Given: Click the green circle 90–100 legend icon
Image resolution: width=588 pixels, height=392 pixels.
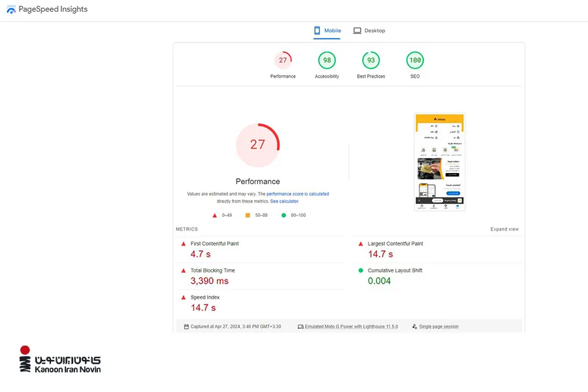Looking at the screenshot, I should pos(284,216).
